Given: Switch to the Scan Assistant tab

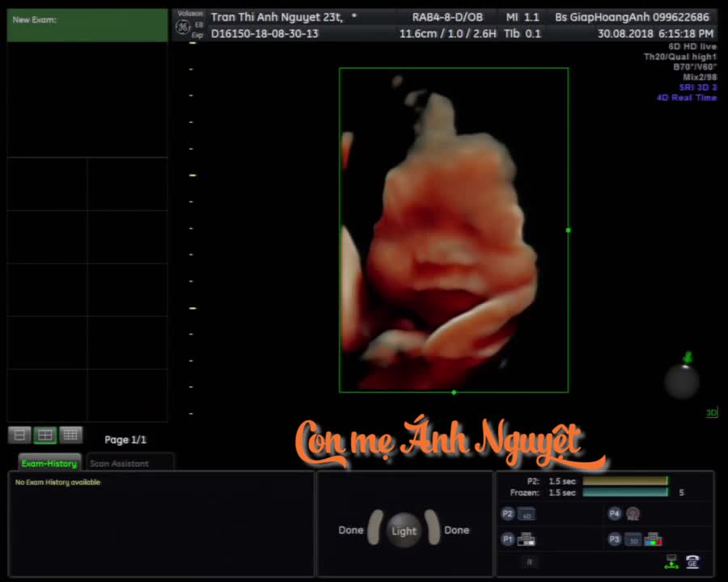Looking at the screenshot, I should [x=120, y=463].
